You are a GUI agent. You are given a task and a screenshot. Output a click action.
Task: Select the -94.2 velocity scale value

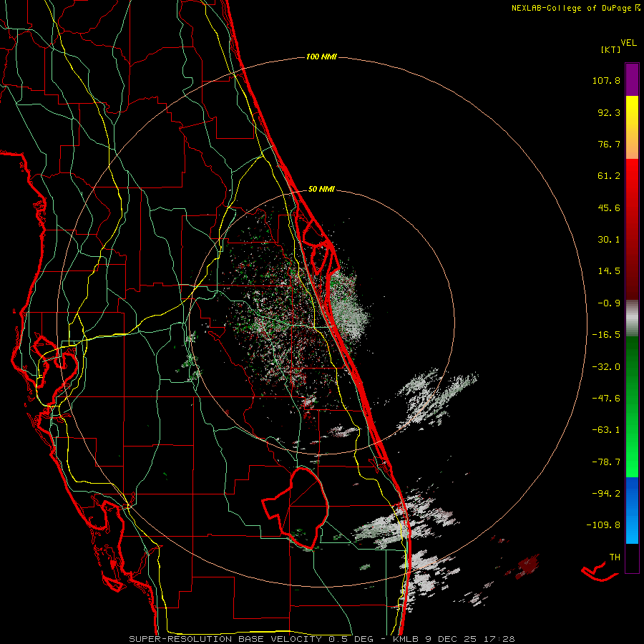pos(606,494)
